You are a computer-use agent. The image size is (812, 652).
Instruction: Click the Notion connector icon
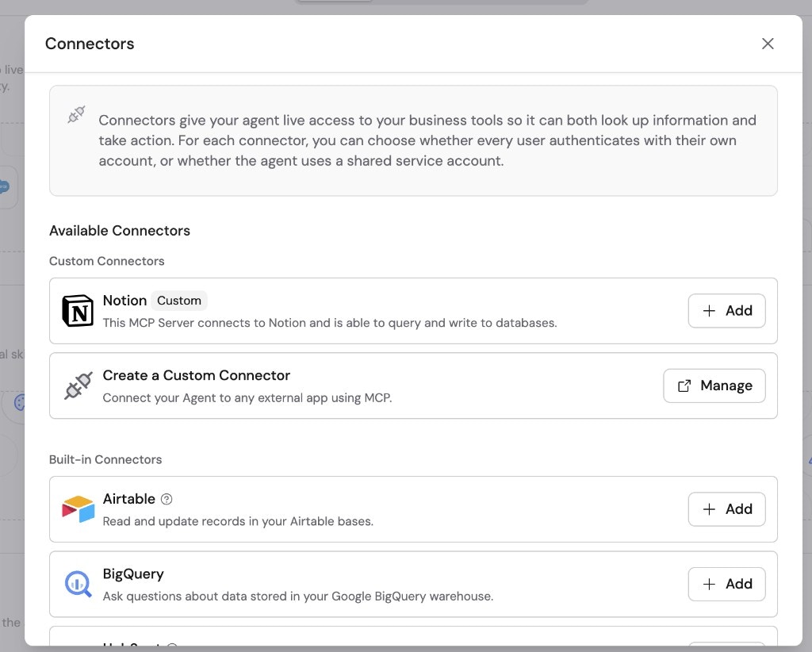77,310
